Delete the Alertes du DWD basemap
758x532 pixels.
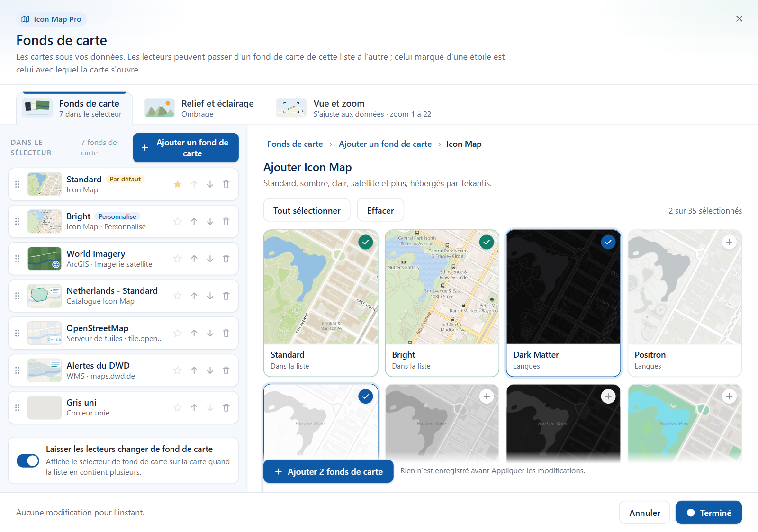226,370
